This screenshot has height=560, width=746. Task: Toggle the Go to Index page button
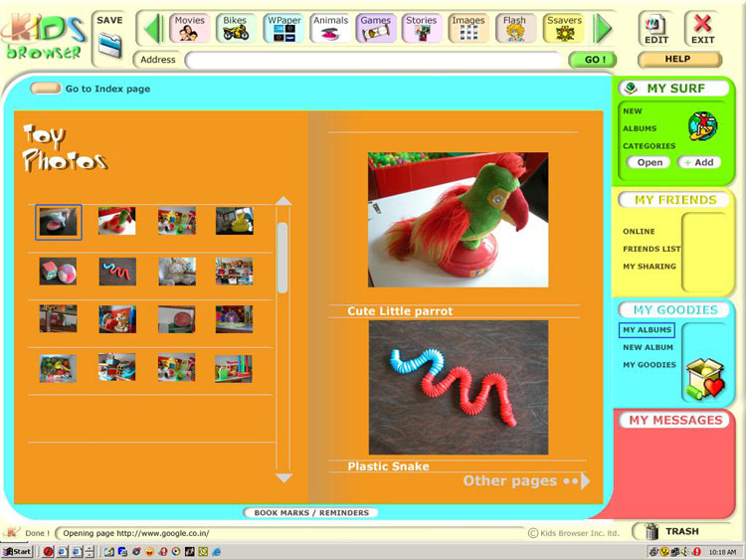click(x=45, y=89)
